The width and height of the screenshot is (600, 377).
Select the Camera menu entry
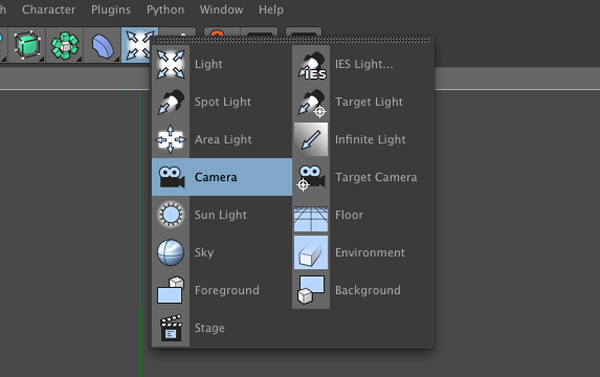pyautogui.click(x=222, y=177)
